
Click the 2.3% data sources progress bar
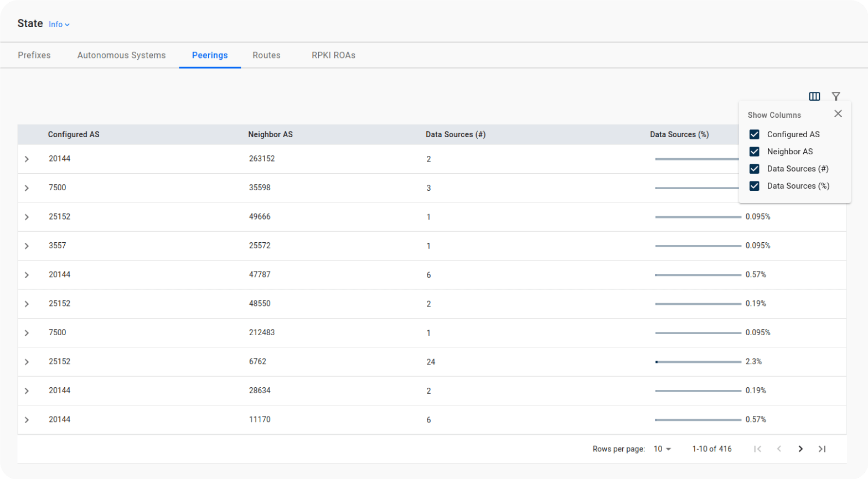click(698, 362)
